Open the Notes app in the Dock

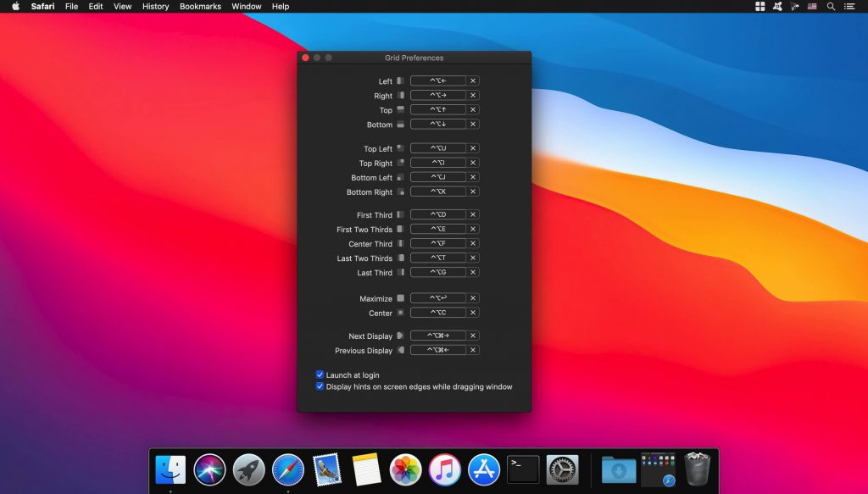click(366, 469)
